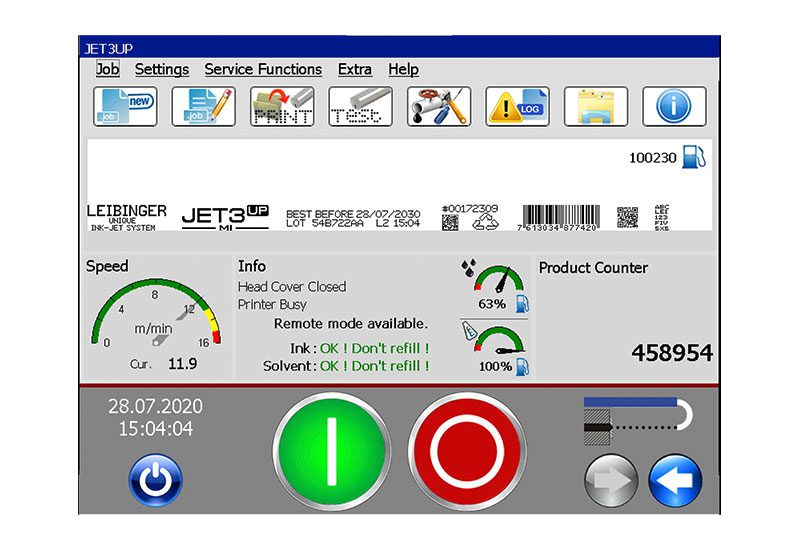This screenshot has width=800, height=550.
Task: Click the gray right arrow button
Action: point(611,480)
